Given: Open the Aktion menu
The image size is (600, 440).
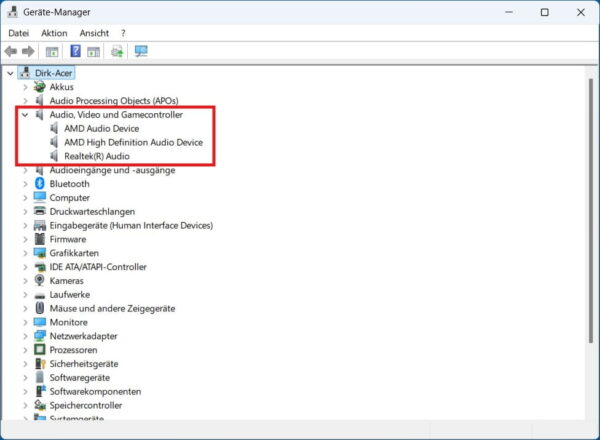Looking at the screenshot, I should [54, 33].
